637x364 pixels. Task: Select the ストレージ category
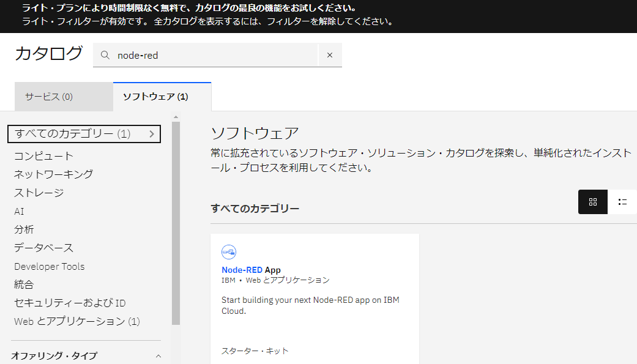pos(39,193)
